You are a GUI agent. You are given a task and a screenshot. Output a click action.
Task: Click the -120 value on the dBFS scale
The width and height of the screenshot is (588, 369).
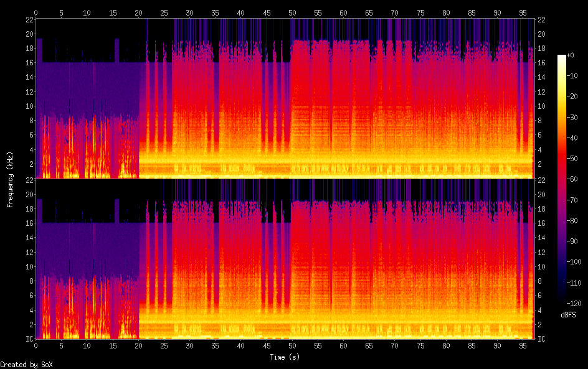pyautogui.click(x=576, y=305)
